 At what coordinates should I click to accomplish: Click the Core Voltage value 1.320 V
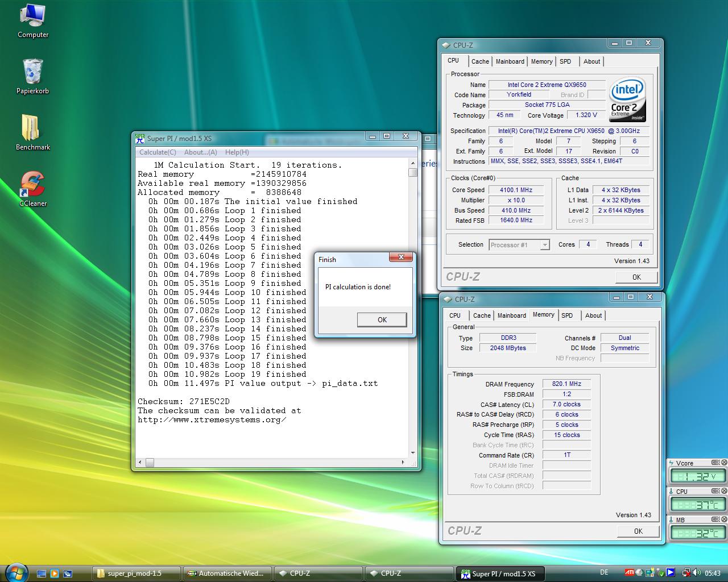click(586, 115)
